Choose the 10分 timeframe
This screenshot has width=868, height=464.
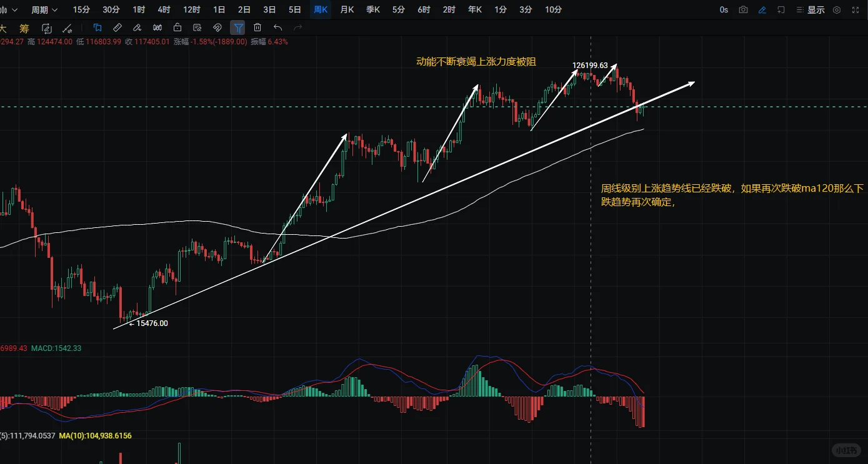[x=553, y=9]
